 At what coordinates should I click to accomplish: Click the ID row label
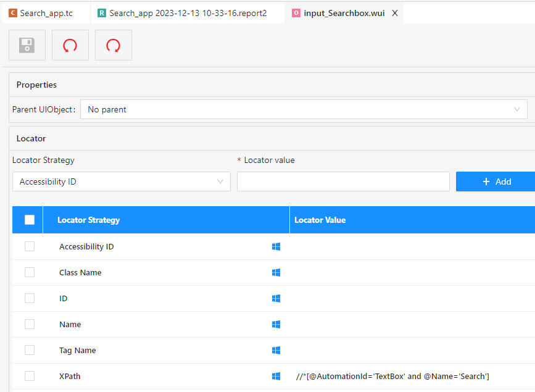pos(63,298)
